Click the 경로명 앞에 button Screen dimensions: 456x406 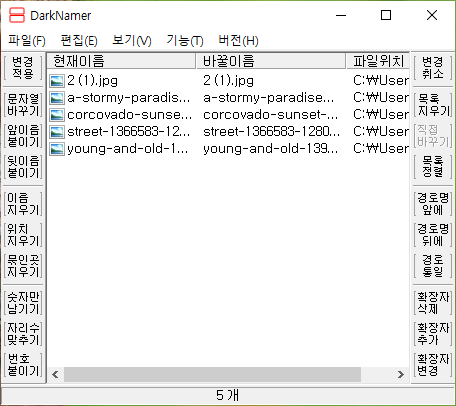433,204
